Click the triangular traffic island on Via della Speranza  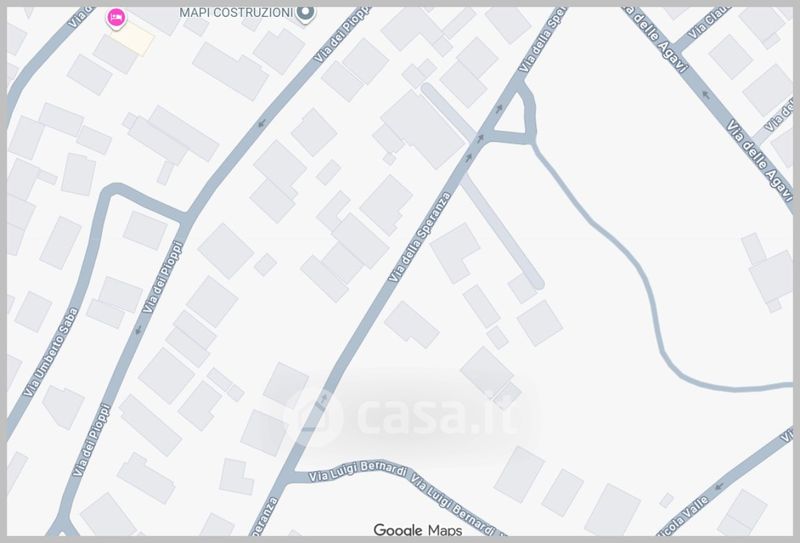click(512, 116)
